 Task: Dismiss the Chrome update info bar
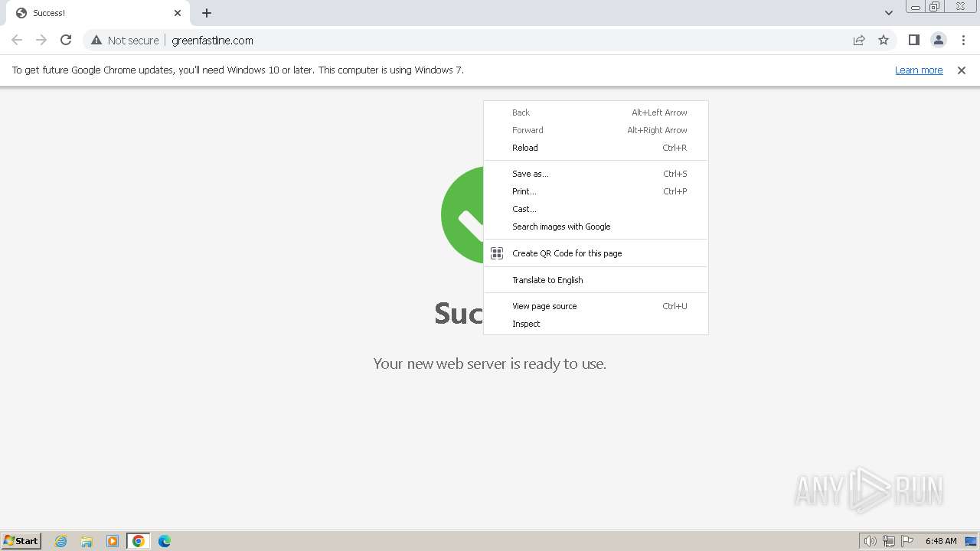point(962,70)
